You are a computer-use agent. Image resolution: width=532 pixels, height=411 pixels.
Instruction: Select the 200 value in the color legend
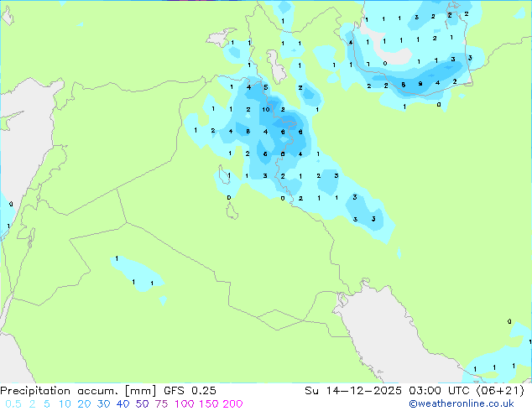(232, 404)
